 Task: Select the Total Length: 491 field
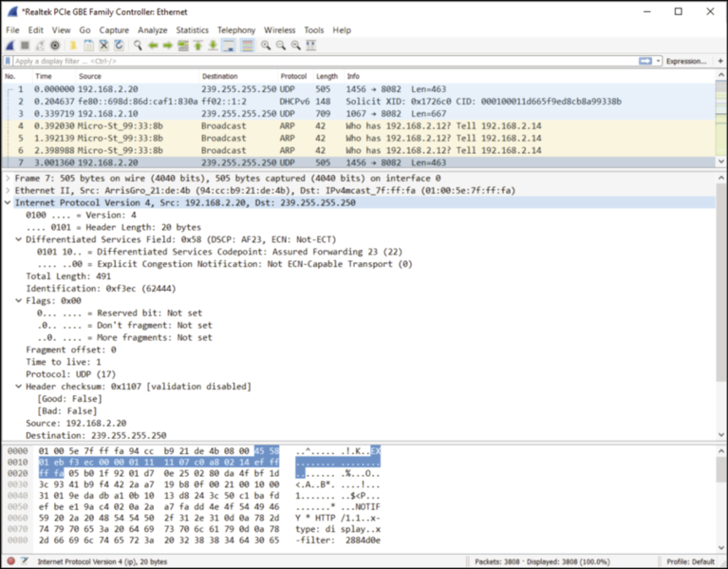point(68,275)
